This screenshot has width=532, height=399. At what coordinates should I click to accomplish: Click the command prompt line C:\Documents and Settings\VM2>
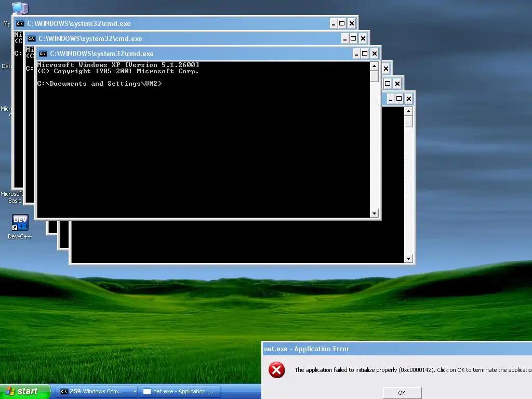click(x=99, y=84)
